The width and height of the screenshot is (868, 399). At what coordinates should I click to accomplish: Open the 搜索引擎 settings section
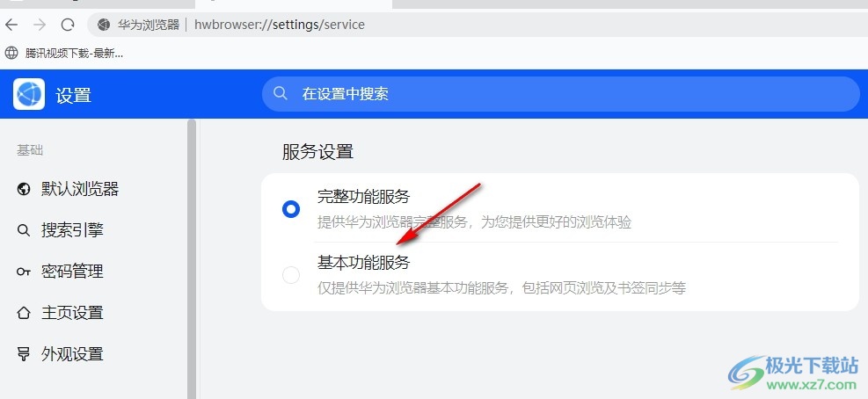(x=72, y=230)
